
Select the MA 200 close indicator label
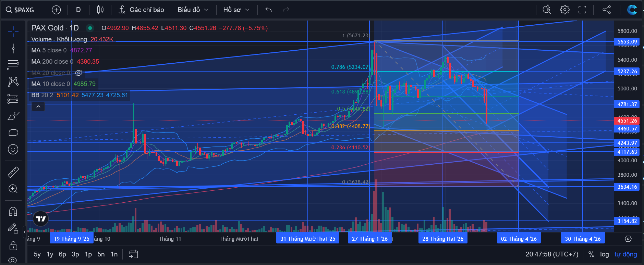pyautogui.click(x=52, y=62)
